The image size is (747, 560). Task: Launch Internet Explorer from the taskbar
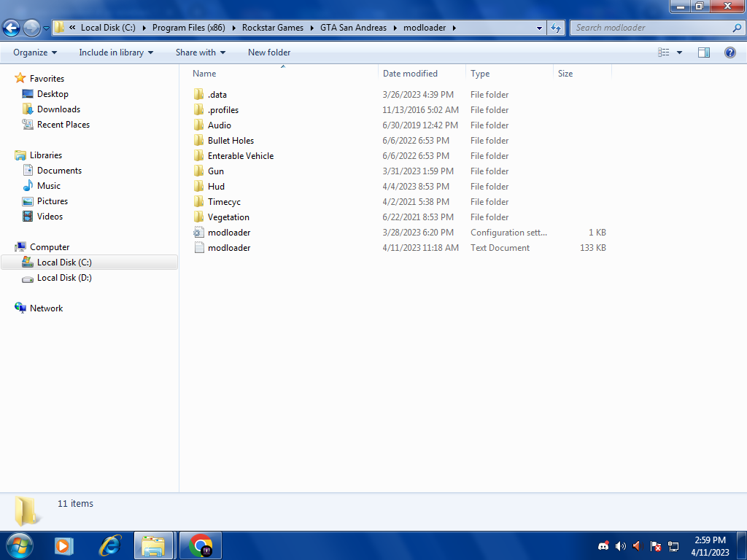110,545
